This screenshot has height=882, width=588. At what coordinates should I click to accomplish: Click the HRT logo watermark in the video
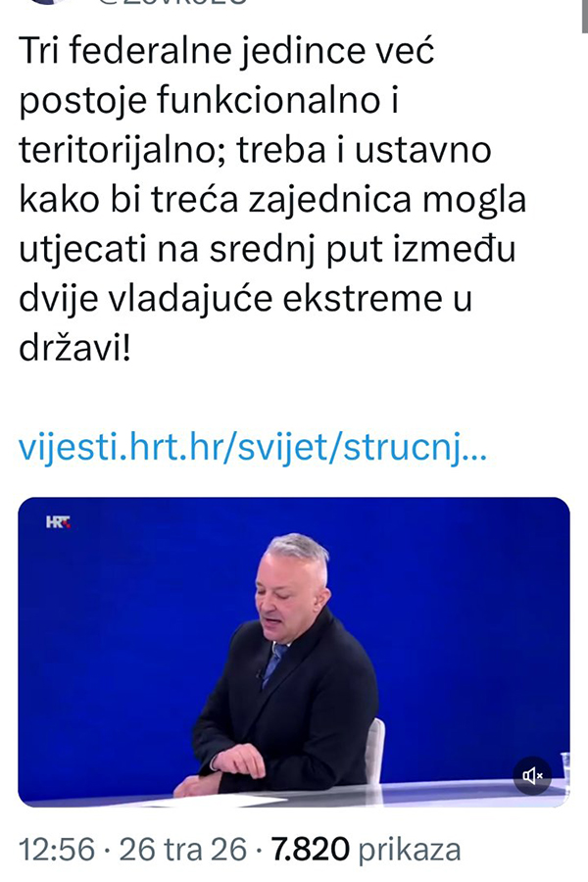tap(58, 522)
